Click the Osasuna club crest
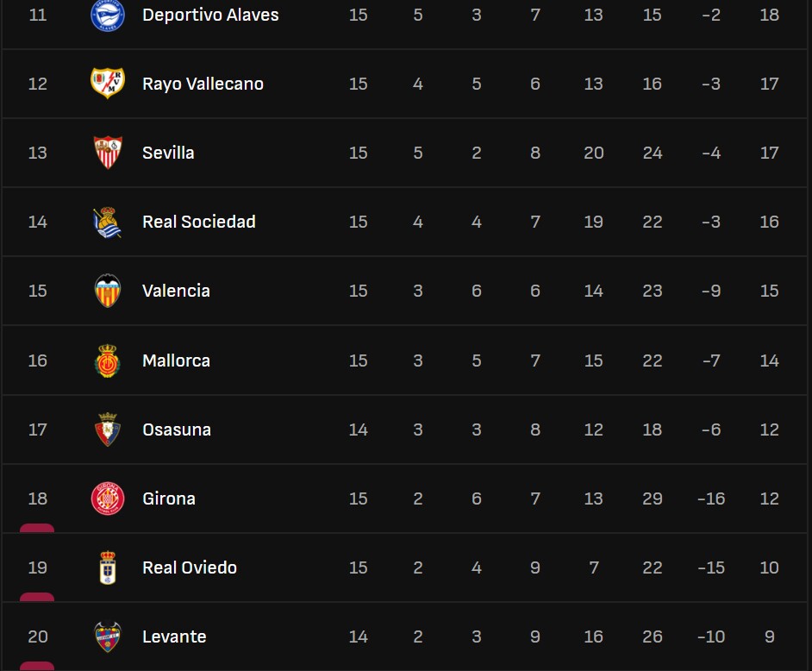812x671 pixels. (108, 430)
